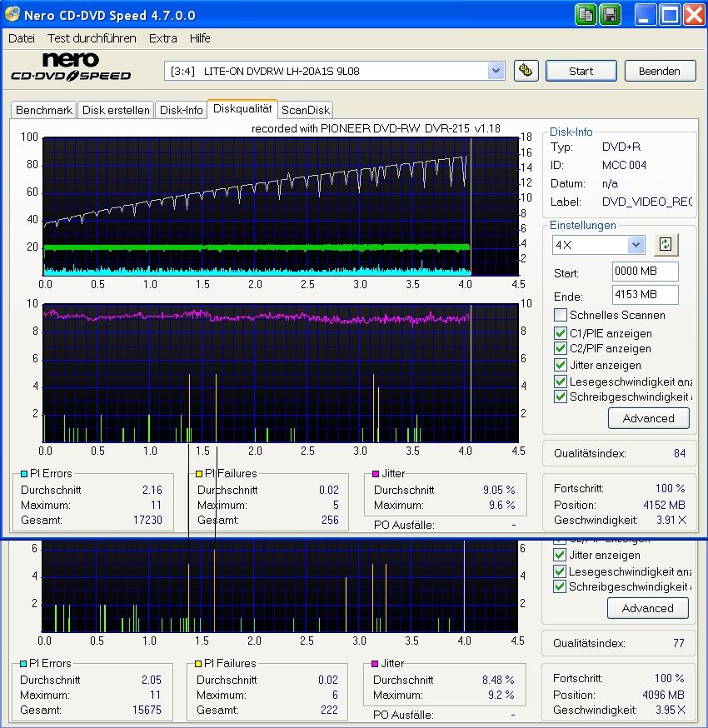This screenshot has width=708, height=728.
Task: Save the scan results via floppy disk icon
Action: (x=609, y=14)
